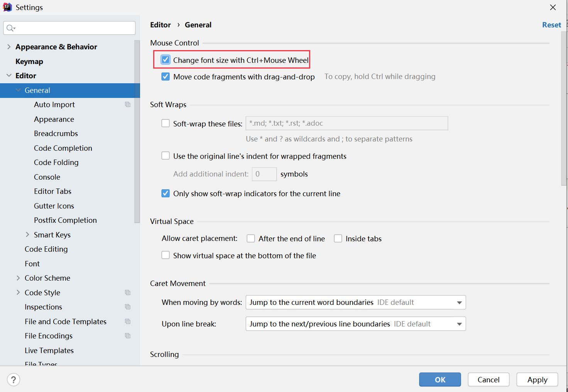Go to Code Completion settings

pos(63,148)
